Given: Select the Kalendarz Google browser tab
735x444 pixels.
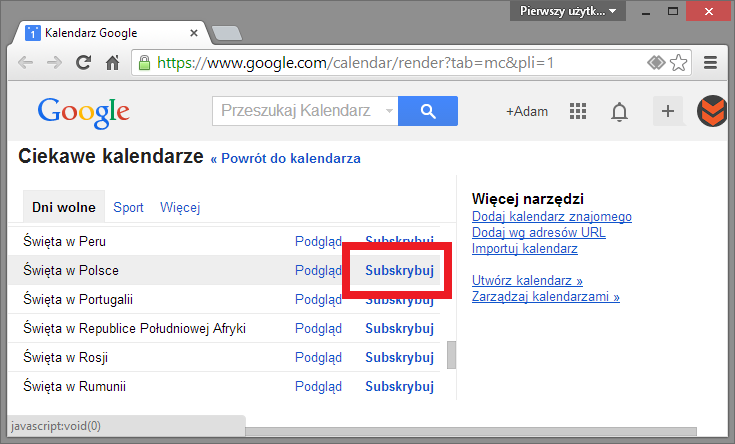Looking at the screenshot, I should pyautogui.click(x=110, y=33).
